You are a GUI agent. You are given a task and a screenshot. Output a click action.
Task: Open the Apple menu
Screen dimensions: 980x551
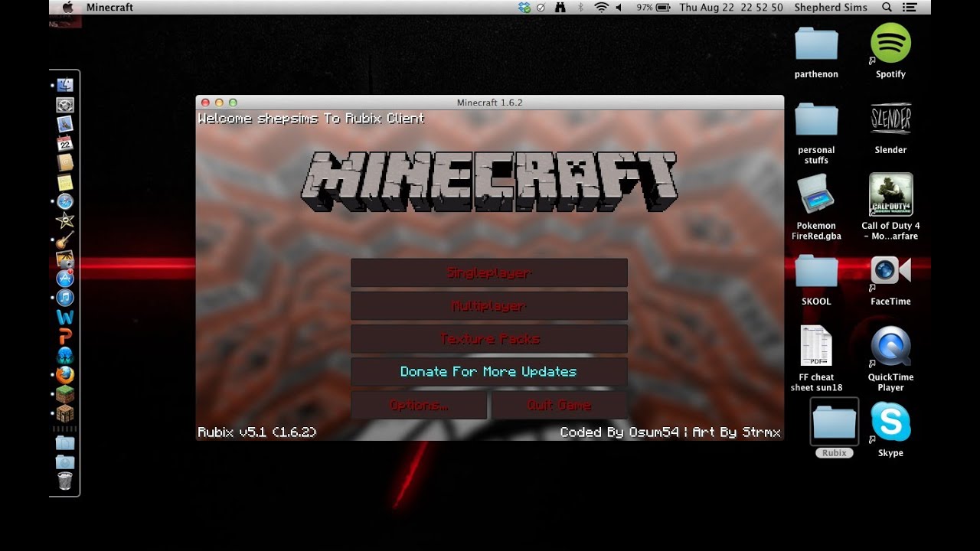67,8
